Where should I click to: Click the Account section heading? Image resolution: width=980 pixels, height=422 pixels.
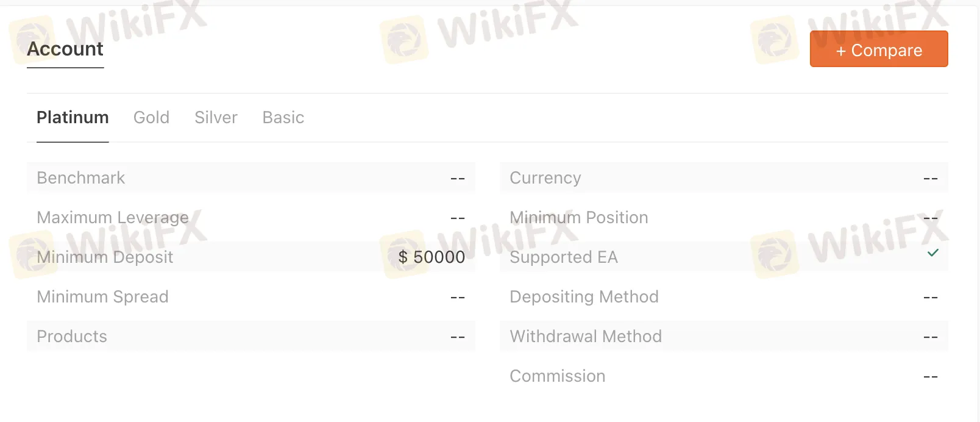65,49
